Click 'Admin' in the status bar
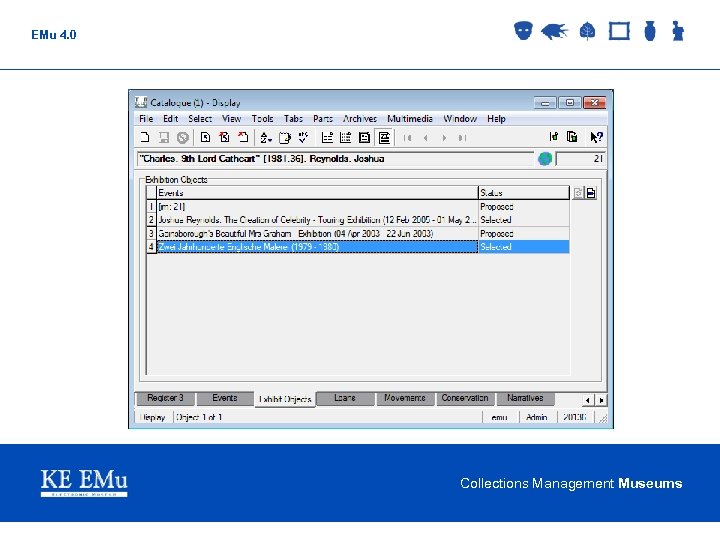Viewport: 720px width, 540px height. click(x=536, y=417)
